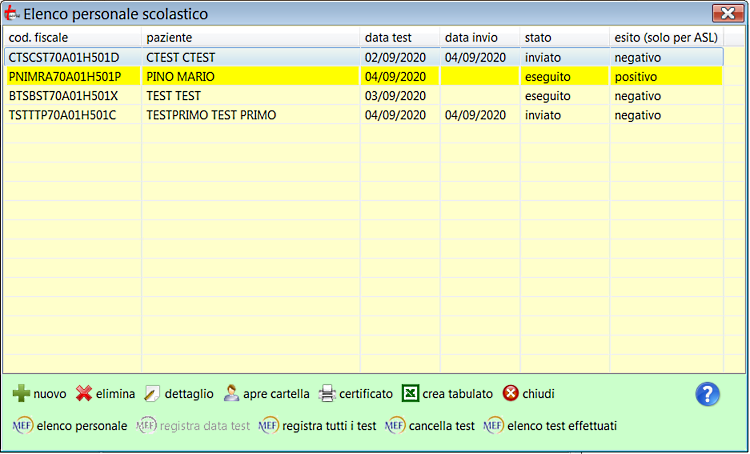This screenshot has height=454, width=750.
Task: Click the elimina button label
Action: pos(115,394)
